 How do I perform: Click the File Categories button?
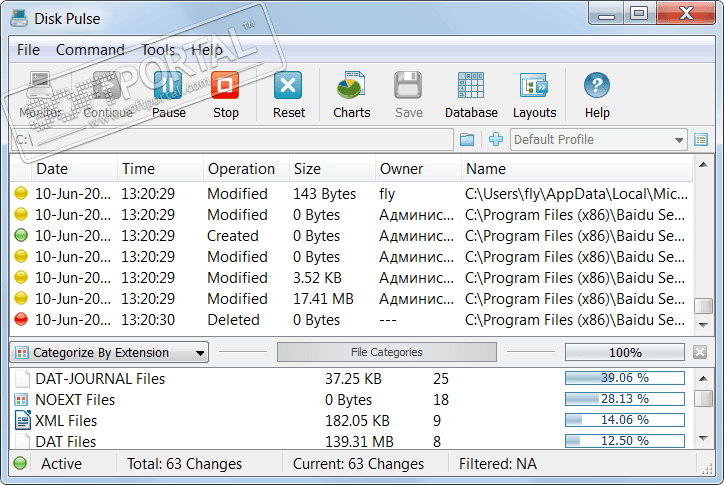click(x=386, y=352)
